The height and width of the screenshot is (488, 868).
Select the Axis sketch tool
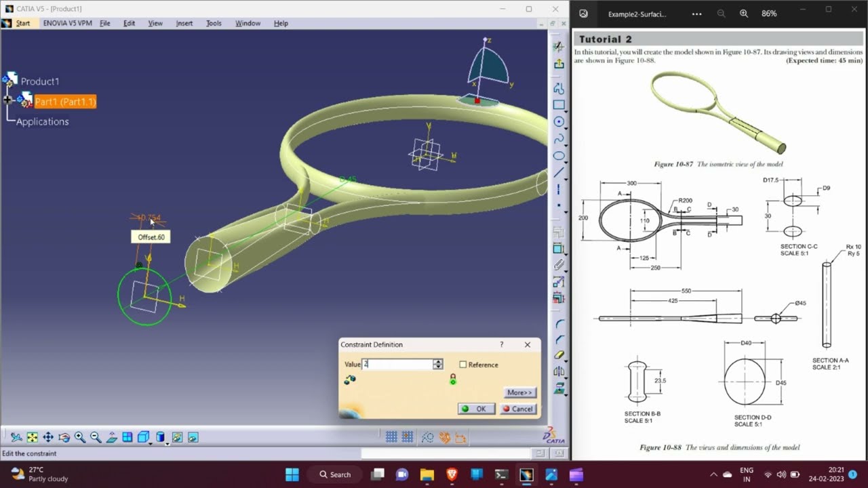tap(559, 189)
